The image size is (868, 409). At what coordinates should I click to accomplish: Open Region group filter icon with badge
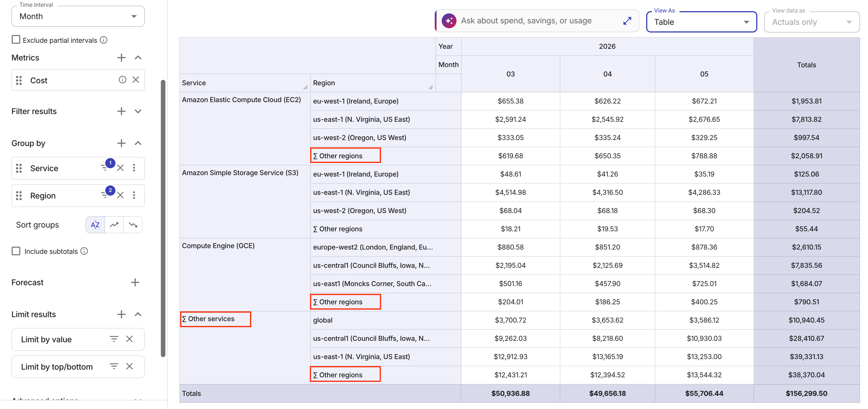point(106,194)
